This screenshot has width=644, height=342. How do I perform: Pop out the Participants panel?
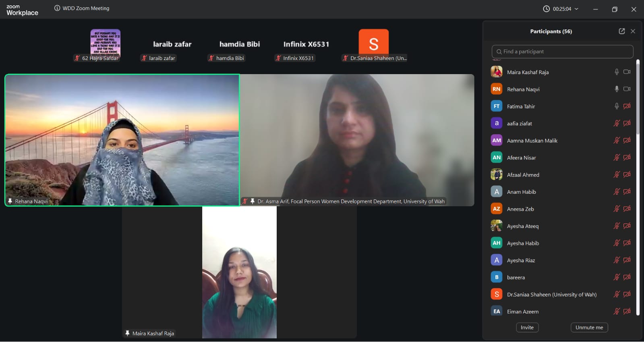[x=621, y=31]
